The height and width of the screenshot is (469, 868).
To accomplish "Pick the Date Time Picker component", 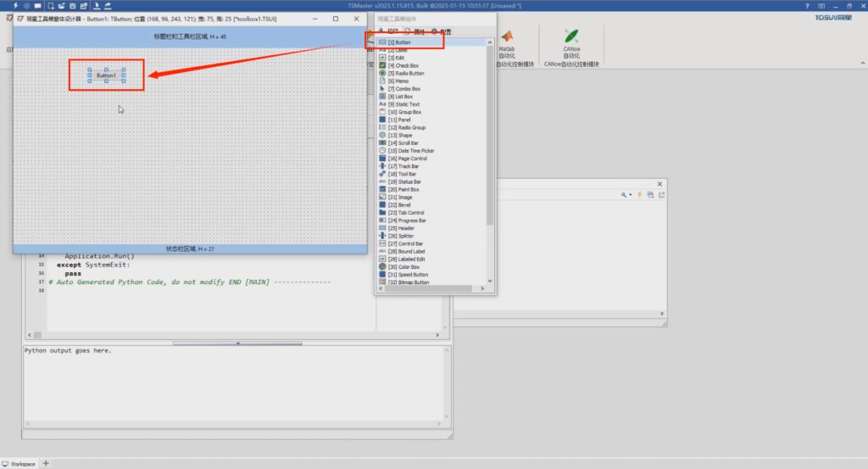I will 411,151.
